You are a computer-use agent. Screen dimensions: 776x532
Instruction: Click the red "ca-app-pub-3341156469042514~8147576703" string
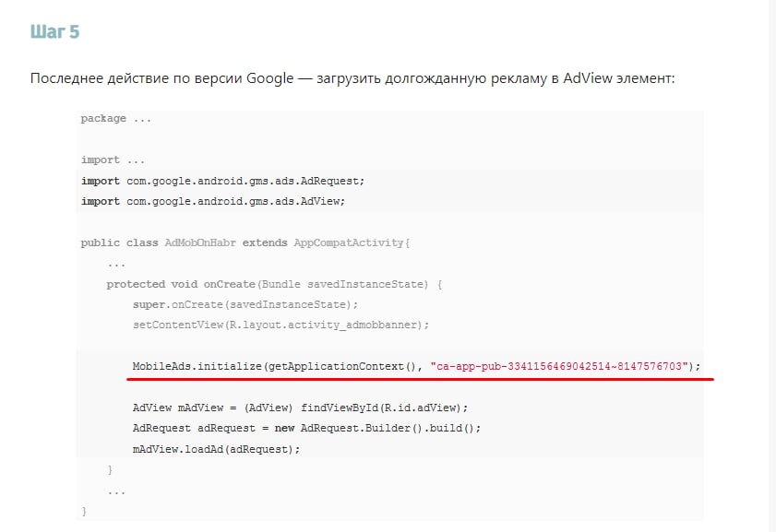pyautogui.click(x=559, y=366)
